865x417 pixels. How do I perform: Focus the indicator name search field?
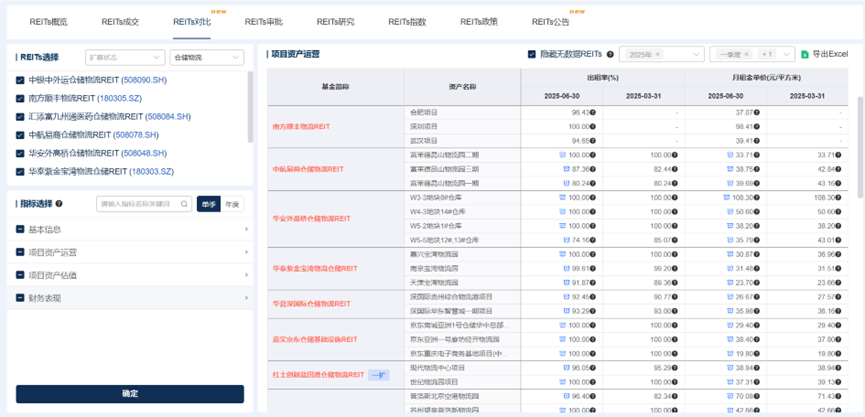point(145,204)
